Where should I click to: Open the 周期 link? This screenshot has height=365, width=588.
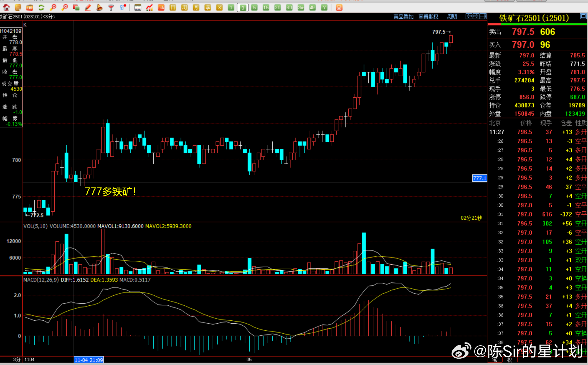click(x=452, y=17)
